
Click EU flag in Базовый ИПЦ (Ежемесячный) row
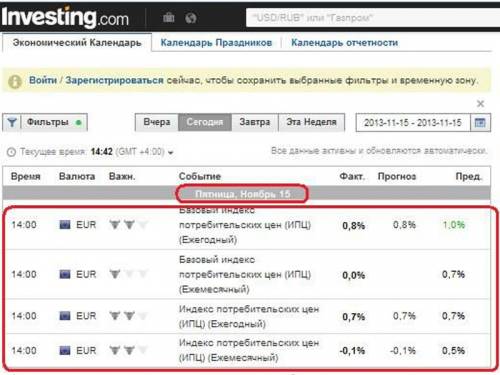[65, 274]
